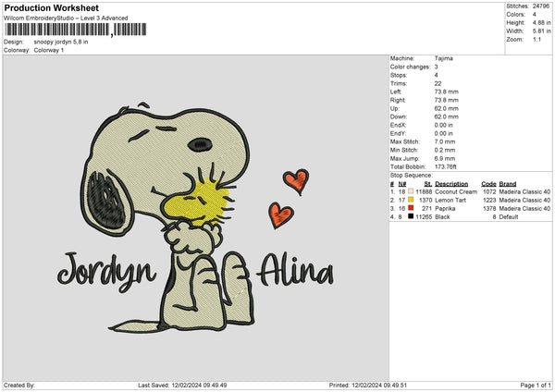555x392 pixels.
Task: Click the Height value 4.88 in
Action: [541, 22]
